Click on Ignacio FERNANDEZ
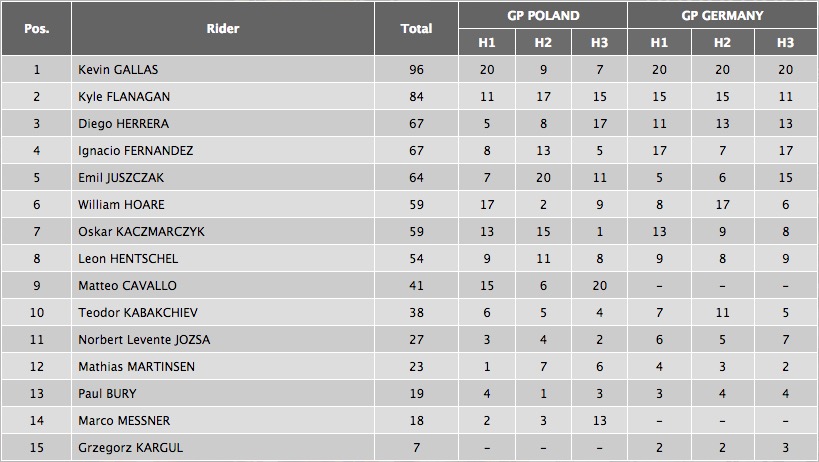The image size is (819, 462). pyautogui.click(x=136, y=151)
